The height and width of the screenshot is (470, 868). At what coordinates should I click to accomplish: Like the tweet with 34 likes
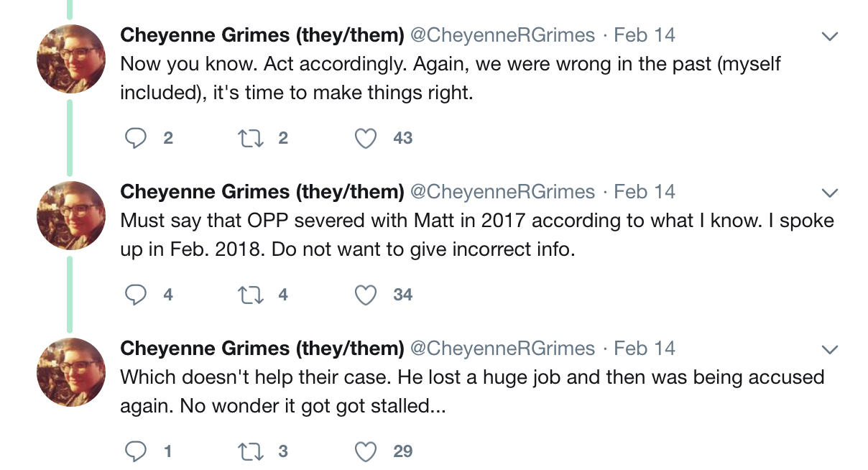366,295
